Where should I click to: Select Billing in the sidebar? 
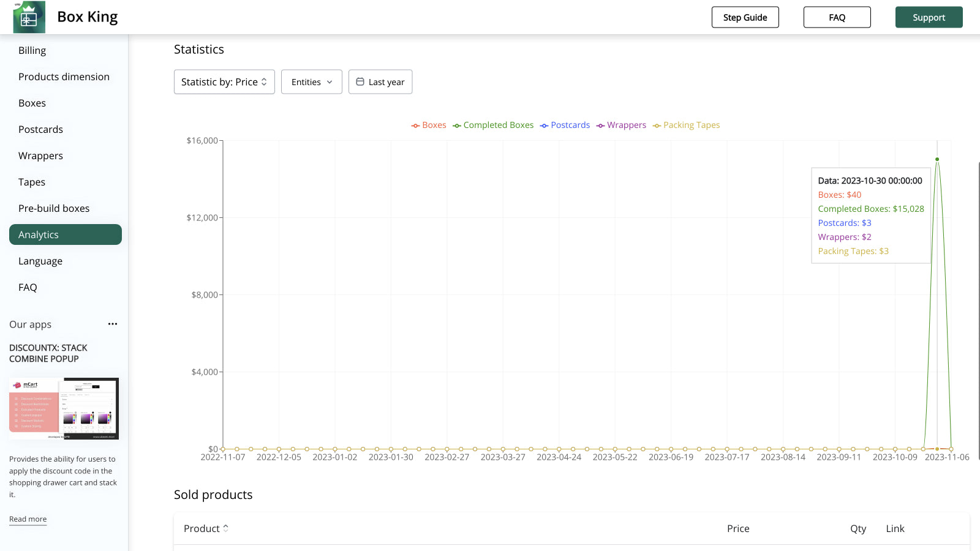point(32,50)
